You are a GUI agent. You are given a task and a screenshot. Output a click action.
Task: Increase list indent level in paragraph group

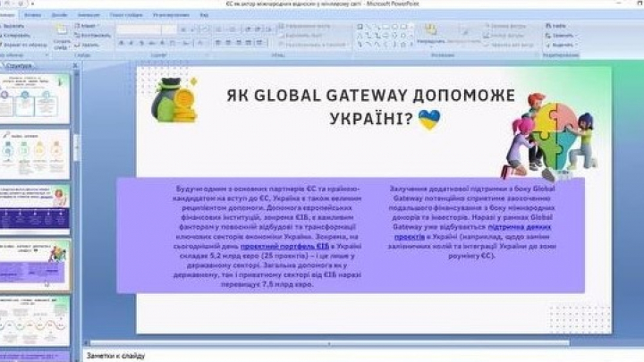[258, 29]
